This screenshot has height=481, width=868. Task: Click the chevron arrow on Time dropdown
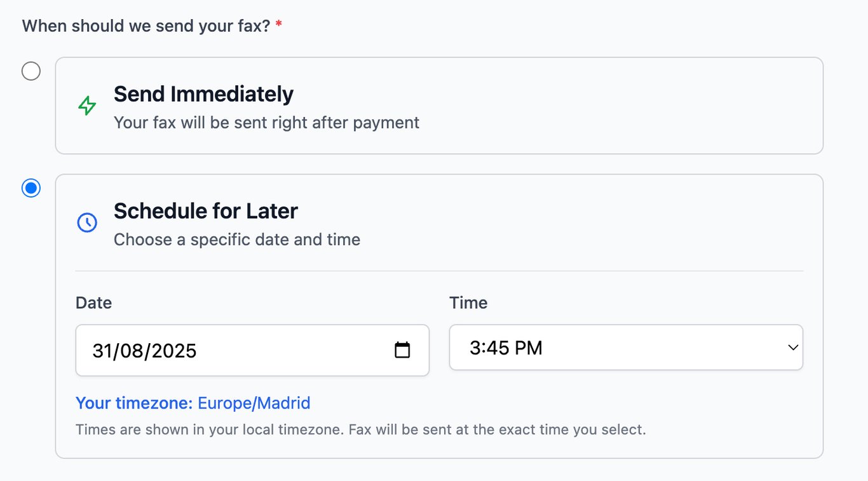792,348
